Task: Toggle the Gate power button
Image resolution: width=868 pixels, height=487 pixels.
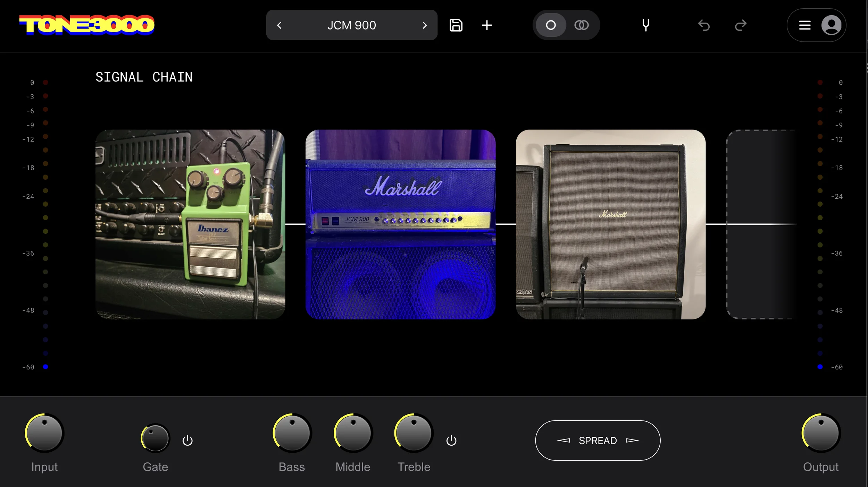Action: point(187,441)
